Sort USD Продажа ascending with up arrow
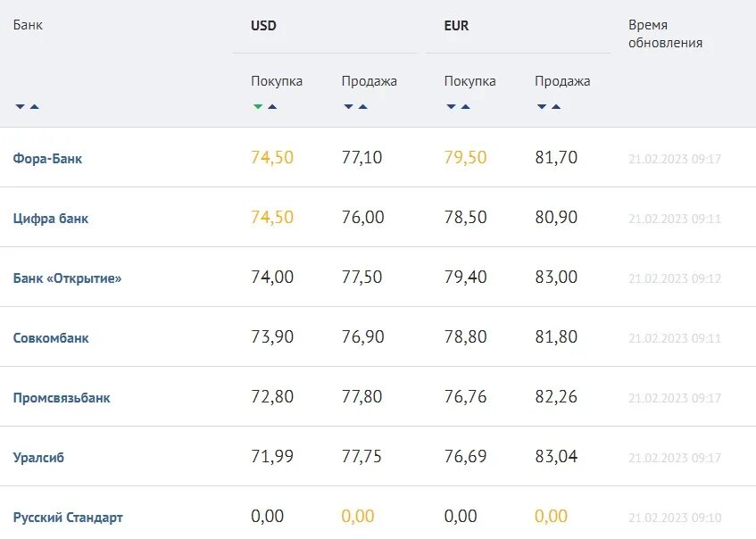 [x=363, y=107]
